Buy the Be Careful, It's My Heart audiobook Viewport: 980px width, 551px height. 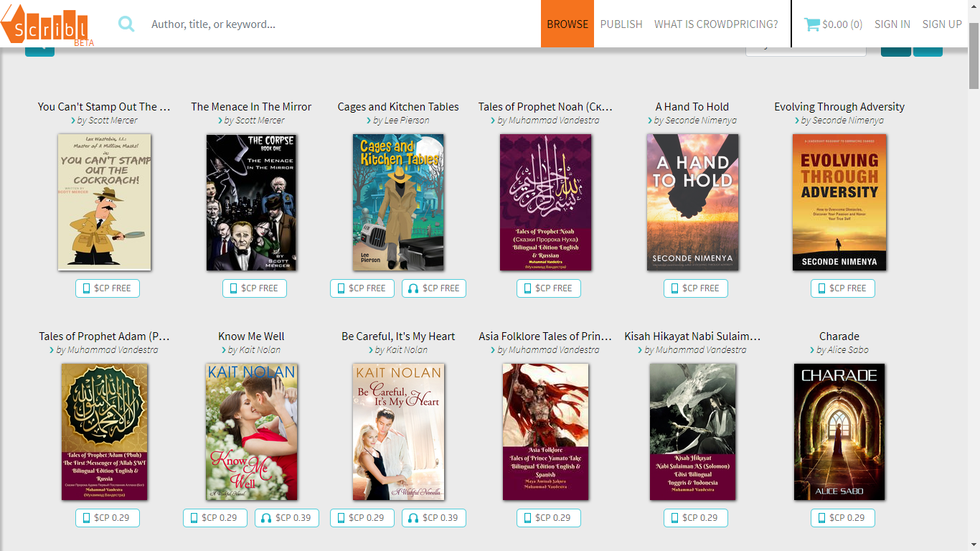point(433,518)
